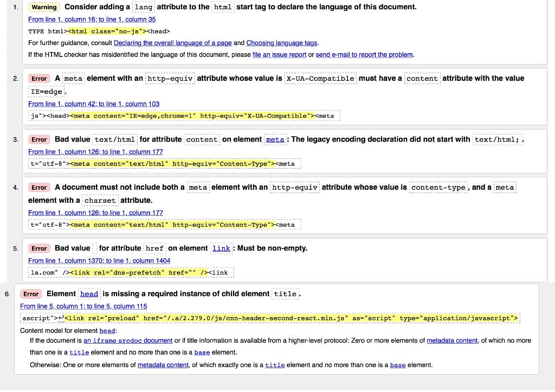
Task: Open 'From line 1, column 1370' location link
Action: pos(99,261)
